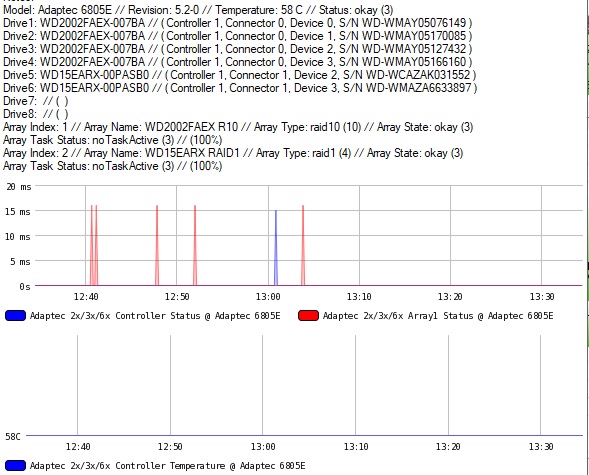Click the blue Controller Temperature legend swatch

click(15, 466)
